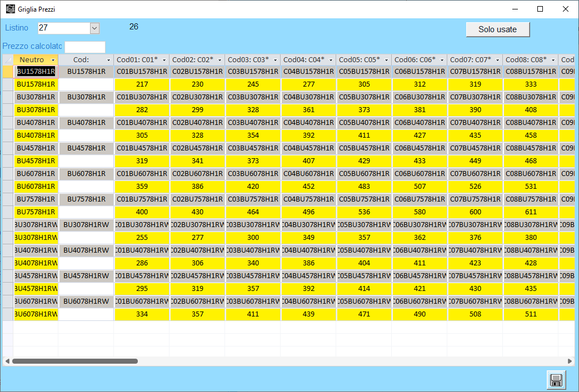
Task: Open the Cod01: C01* column filter arrow
Action: coord(164,60)
